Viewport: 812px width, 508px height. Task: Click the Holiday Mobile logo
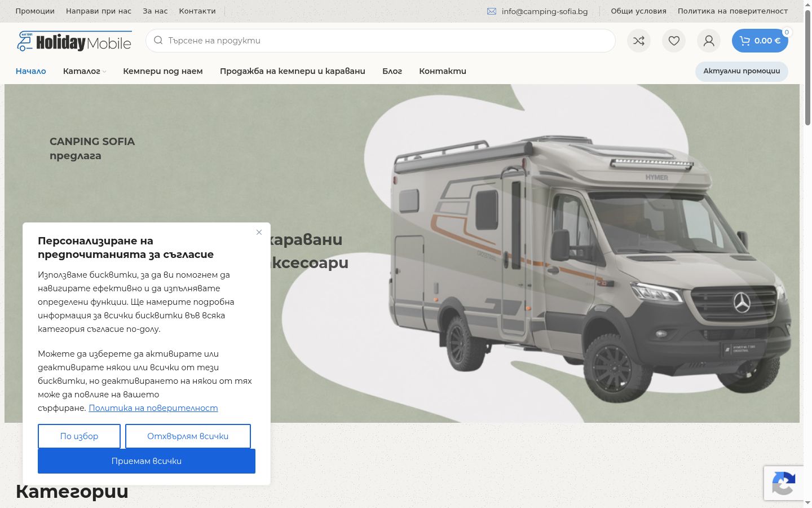point(74,41)
